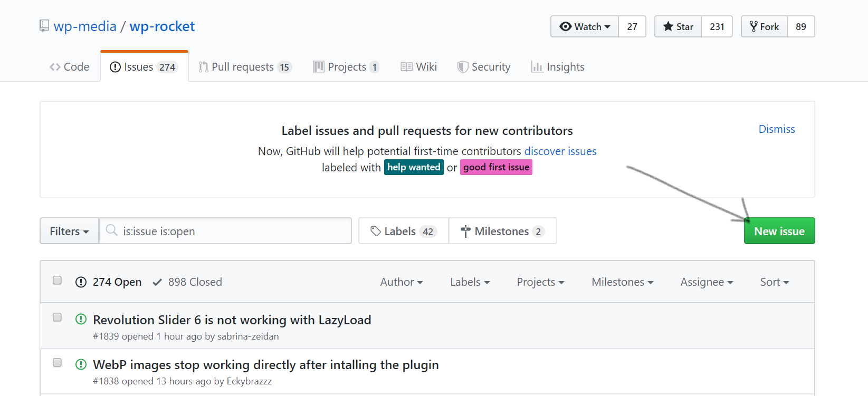The height and width of the screenshot is (396, 868).
Task: Expand the Filters dropdown
Action: point(69,231)
